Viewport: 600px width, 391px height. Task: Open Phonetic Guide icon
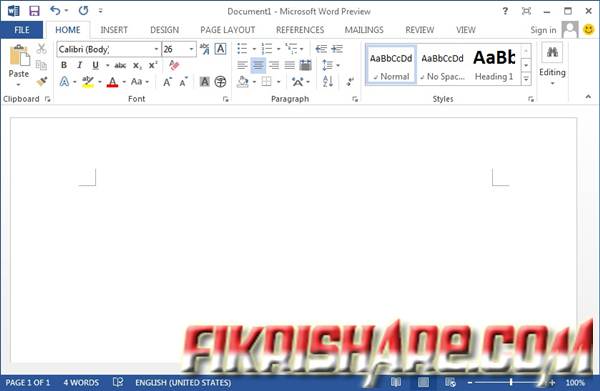[x=205, y=49]
